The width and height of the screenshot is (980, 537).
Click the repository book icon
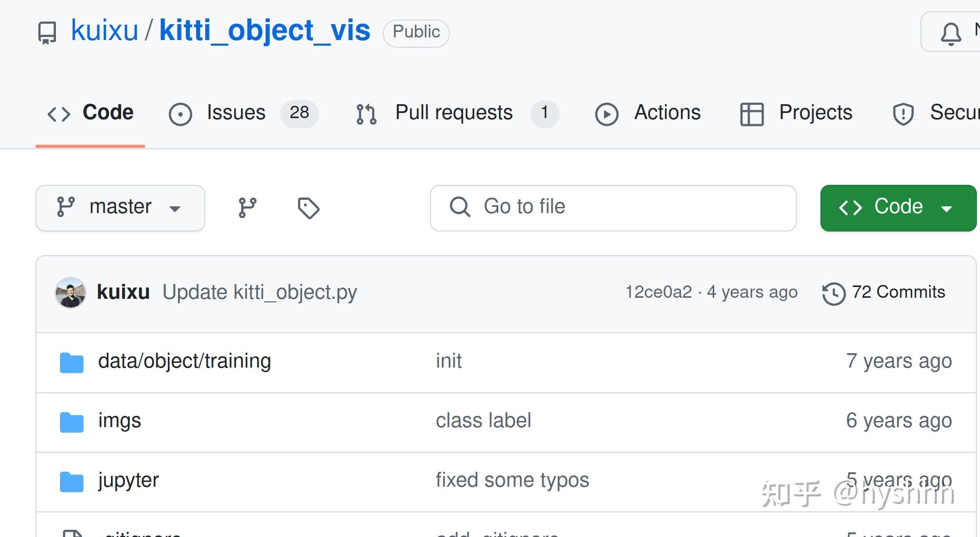click(47, 32)
